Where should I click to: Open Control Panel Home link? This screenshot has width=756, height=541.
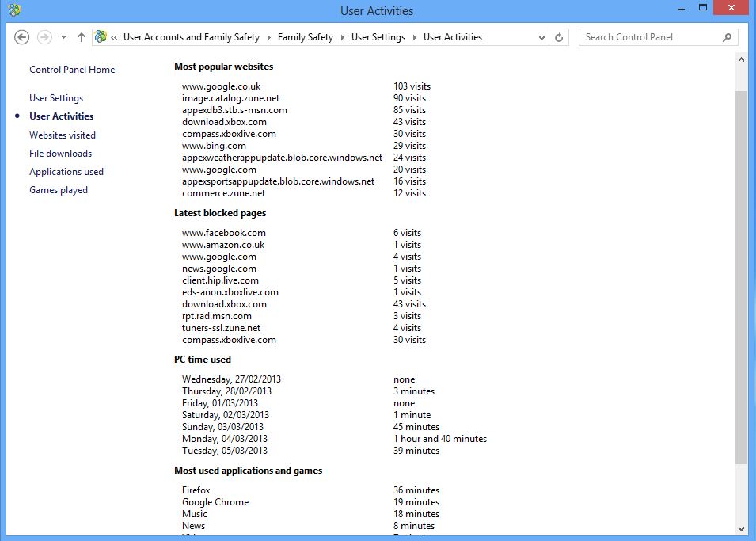coord(72,70)
